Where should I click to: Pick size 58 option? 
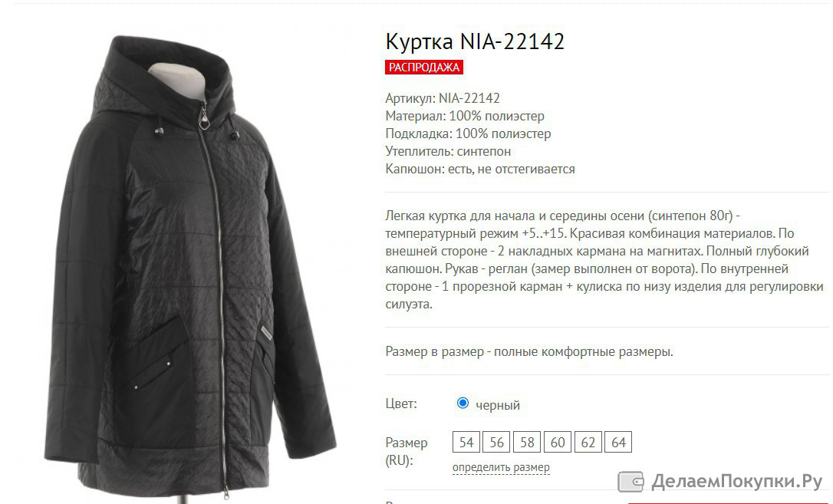pyautogui.click(x=527, y=442)
